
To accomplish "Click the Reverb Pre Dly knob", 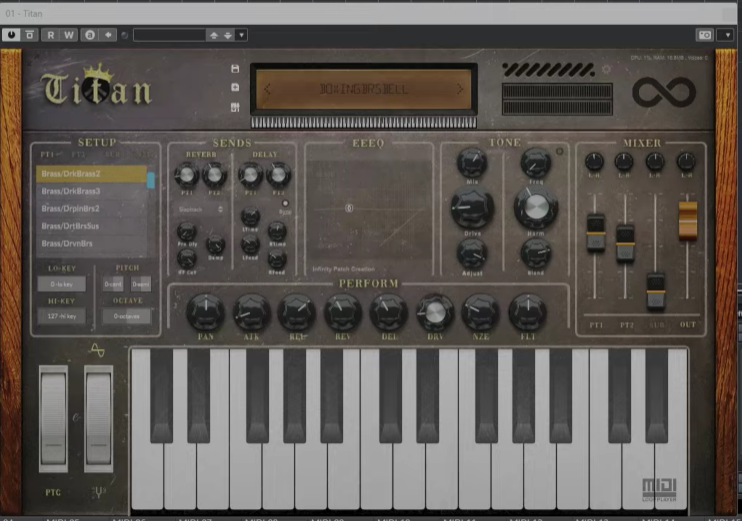I will (186, 232).
